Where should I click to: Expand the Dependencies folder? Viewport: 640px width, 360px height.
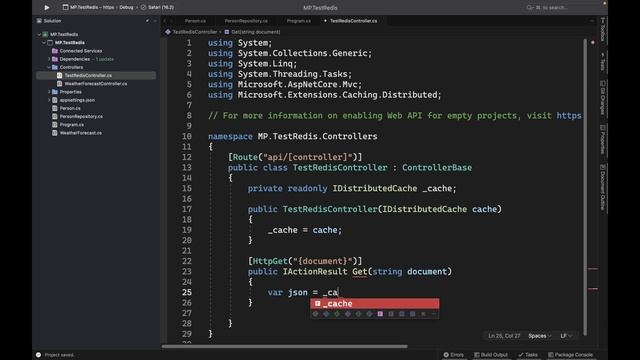point(49,59)
